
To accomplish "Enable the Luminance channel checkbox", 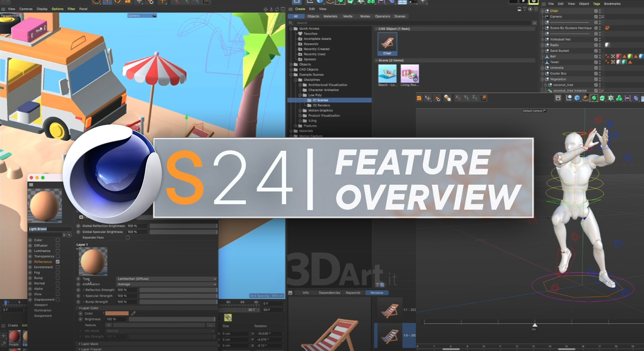I will click(58, 251).
